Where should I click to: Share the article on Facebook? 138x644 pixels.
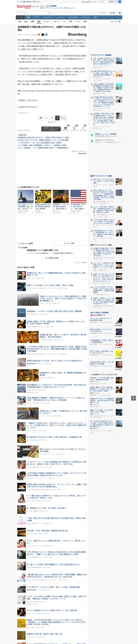(x=46, y=35)
